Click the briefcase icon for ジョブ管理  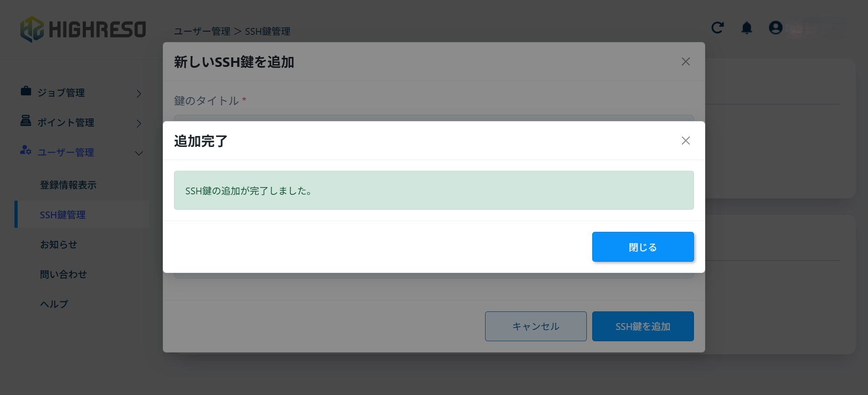click(26, 91)
